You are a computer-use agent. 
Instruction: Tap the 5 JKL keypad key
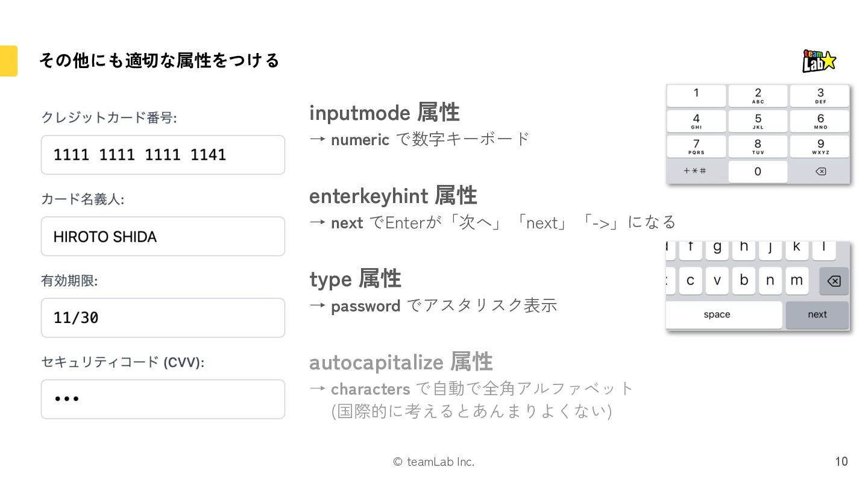point(758,121)
